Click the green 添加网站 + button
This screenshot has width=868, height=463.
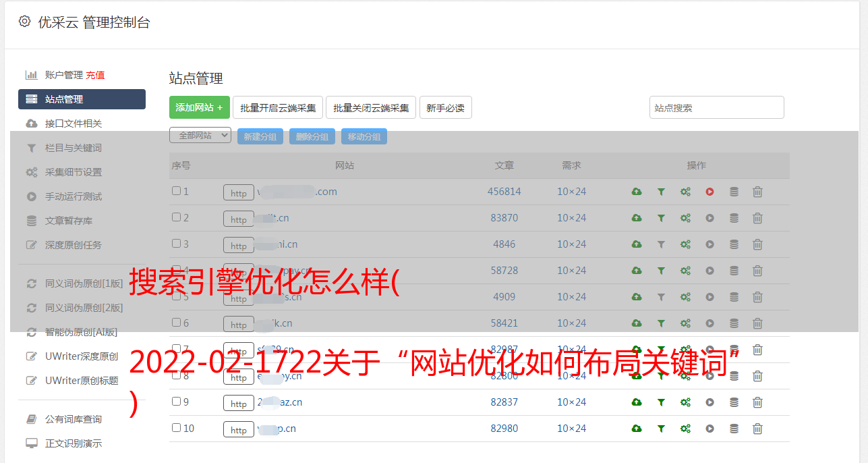tap(200, 107)
